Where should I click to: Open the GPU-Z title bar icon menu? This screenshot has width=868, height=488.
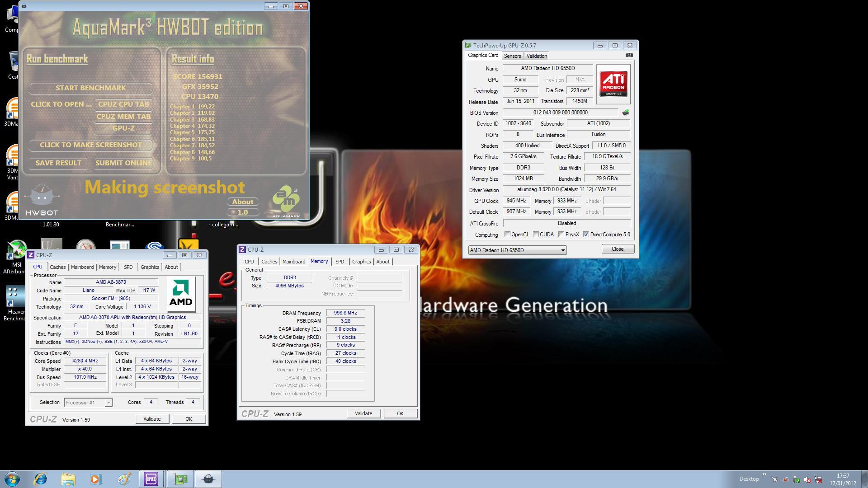[468, 45]
